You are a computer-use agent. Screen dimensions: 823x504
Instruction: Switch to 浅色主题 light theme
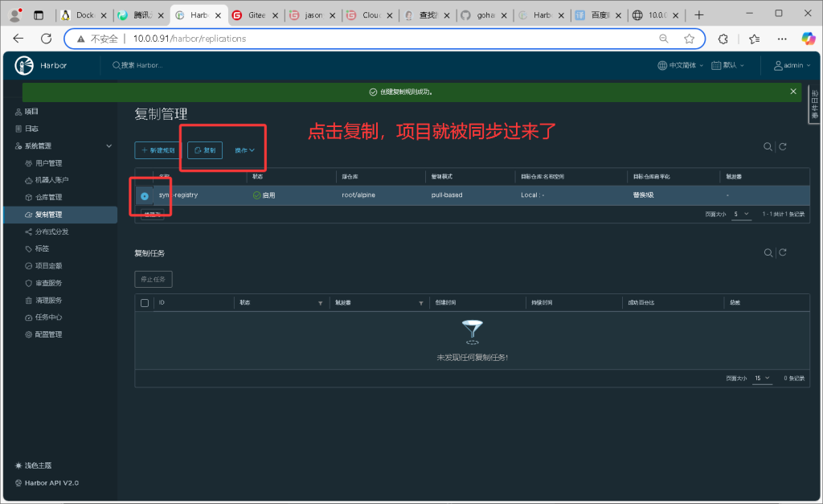(x=38, y=465)
